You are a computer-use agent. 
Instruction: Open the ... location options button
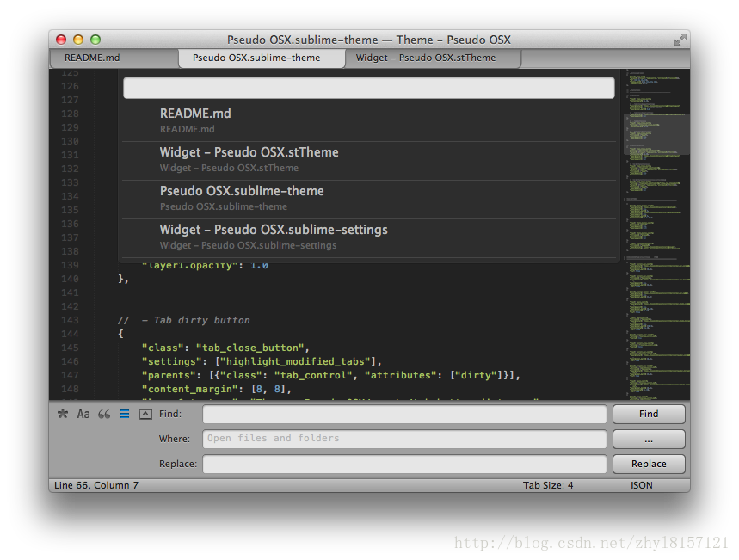point(649,439)
